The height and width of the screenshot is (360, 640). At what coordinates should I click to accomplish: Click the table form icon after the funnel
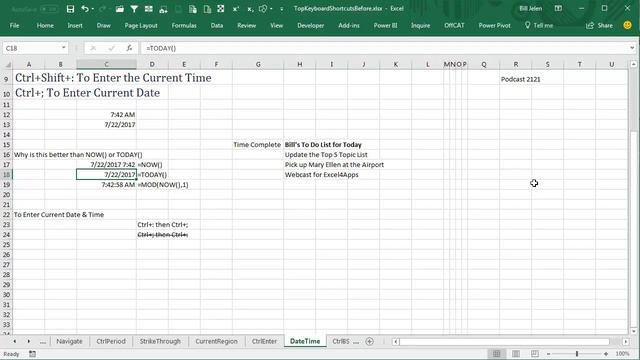[x=149, y=9]
